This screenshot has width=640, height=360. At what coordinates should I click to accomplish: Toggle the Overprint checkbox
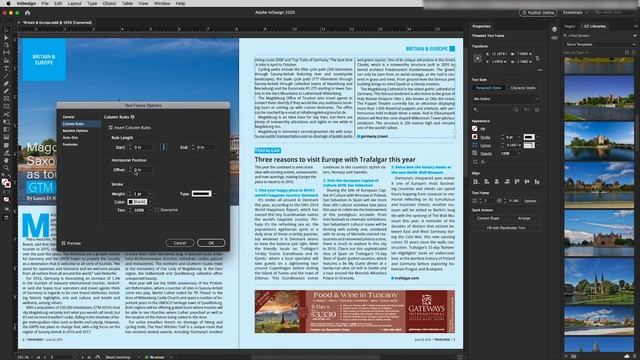(x=157, y=210)
